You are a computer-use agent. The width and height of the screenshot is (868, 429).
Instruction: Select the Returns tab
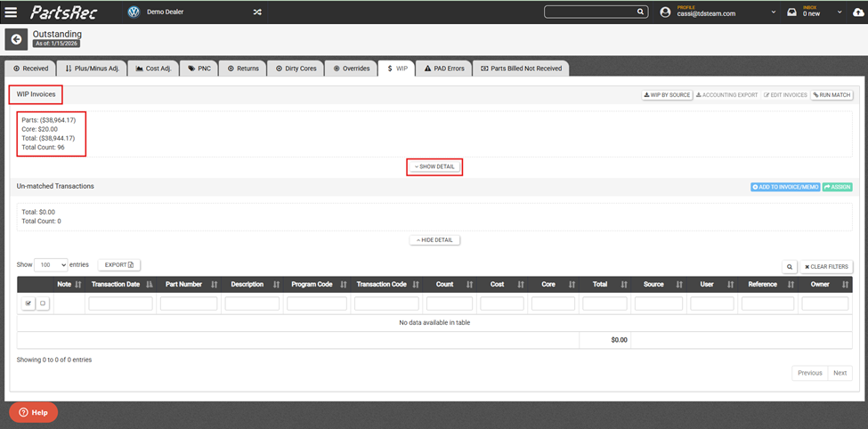pos(243,68)
